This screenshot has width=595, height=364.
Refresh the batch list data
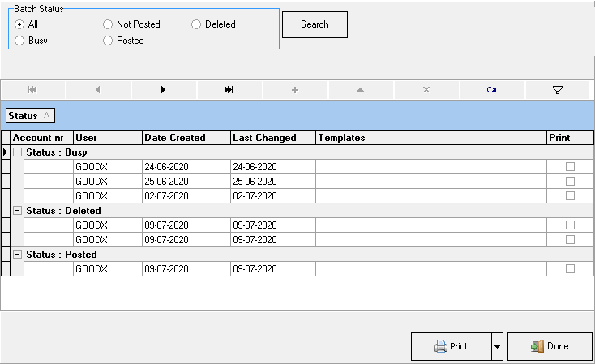point(492,90)
